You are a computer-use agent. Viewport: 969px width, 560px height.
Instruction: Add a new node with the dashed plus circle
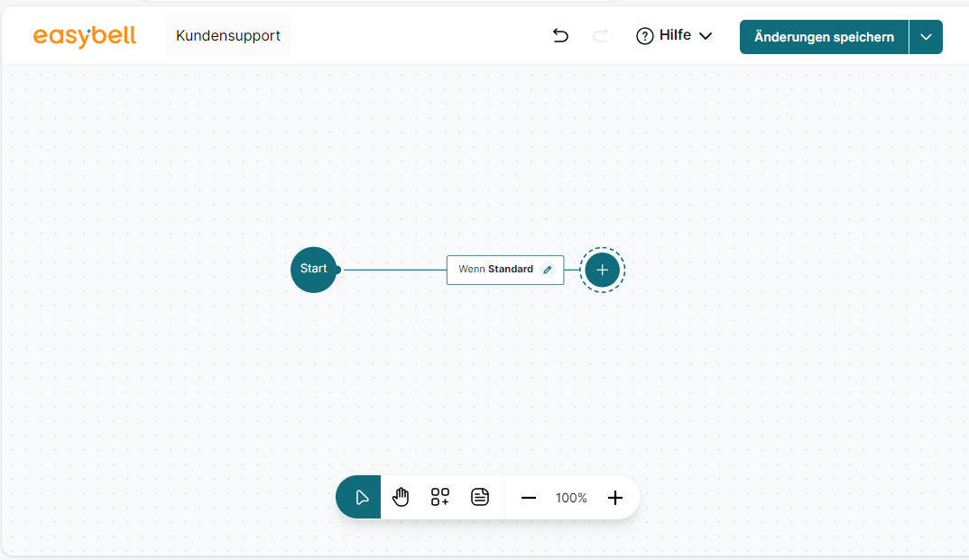pos(603,270)
